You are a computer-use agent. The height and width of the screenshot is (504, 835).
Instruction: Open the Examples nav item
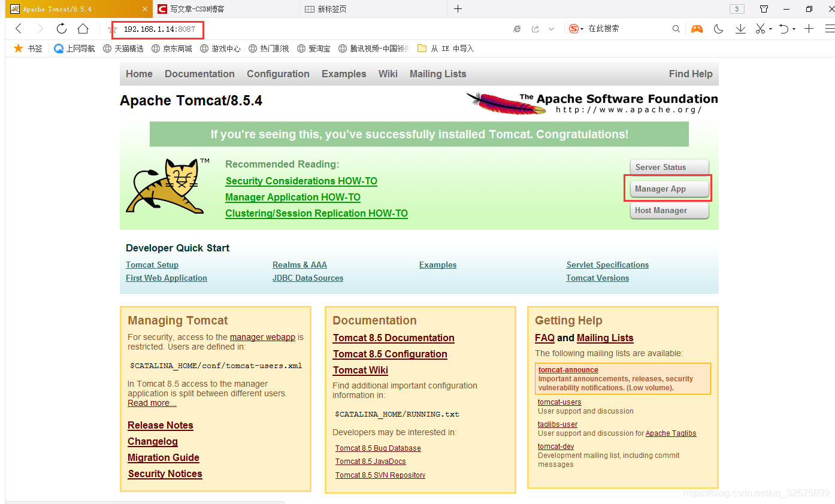pos(344,74)
